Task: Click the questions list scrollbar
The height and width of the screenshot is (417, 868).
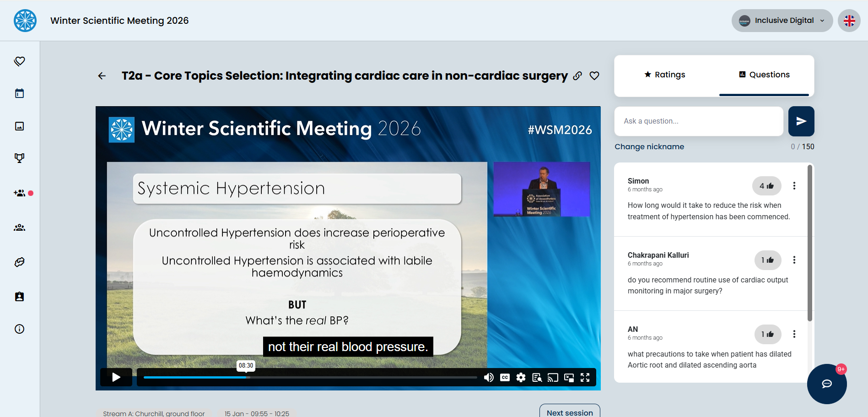Action: [810, 243]
